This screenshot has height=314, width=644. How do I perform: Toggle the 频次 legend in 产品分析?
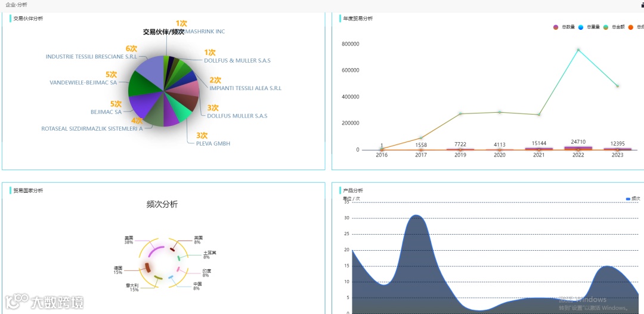click(633, 199)
